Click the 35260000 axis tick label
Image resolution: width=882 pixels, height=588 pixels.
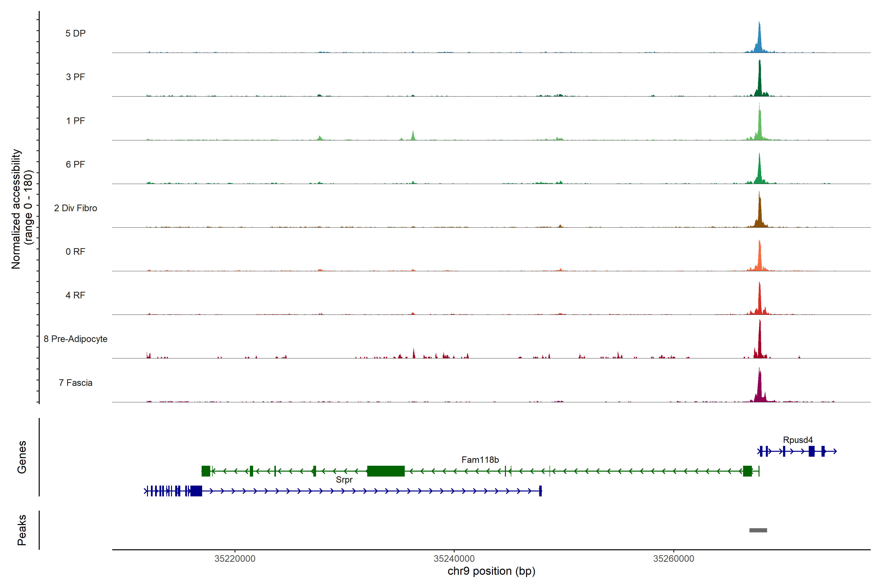tap(674, 558)
